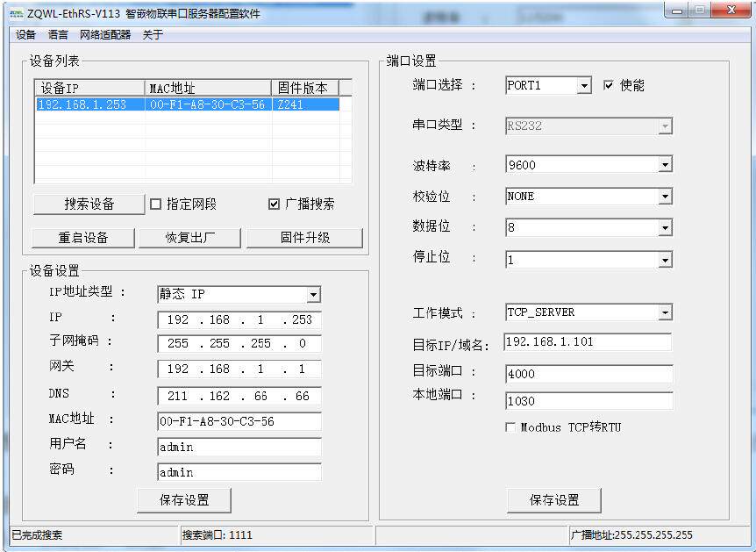Click status text 已完成搜索

point(37,535)
